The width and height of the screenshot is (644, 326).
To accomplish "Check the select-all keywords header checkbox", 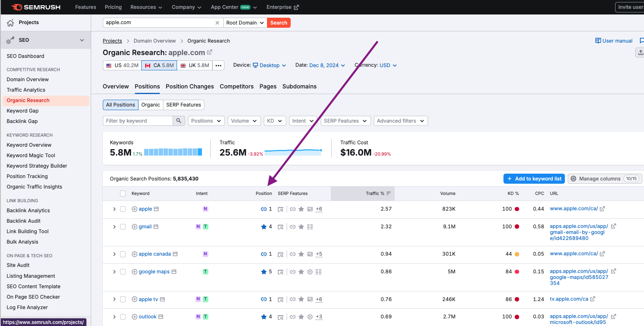I will point(123,193).
